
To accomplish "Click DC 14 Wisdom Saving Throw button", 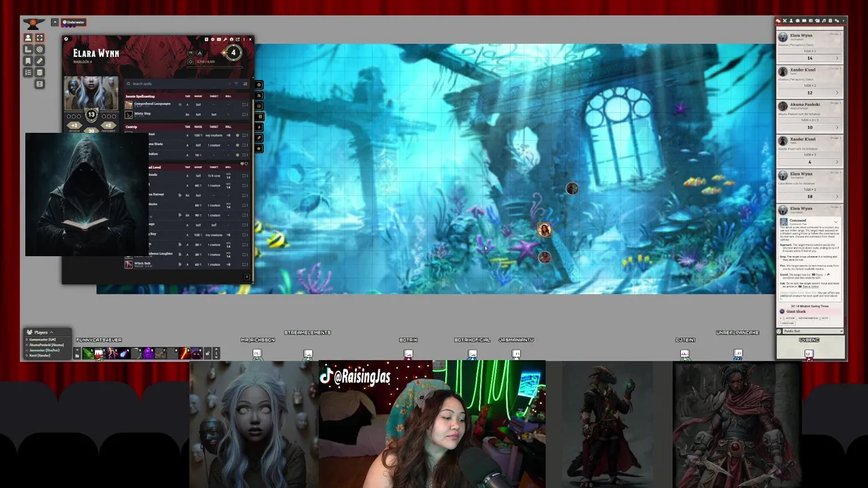I will 810,306.
